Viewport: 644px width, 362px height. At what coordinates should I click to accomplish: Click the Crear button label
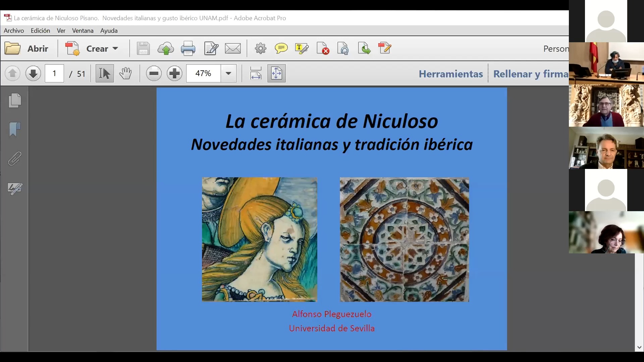click(97, 49)
